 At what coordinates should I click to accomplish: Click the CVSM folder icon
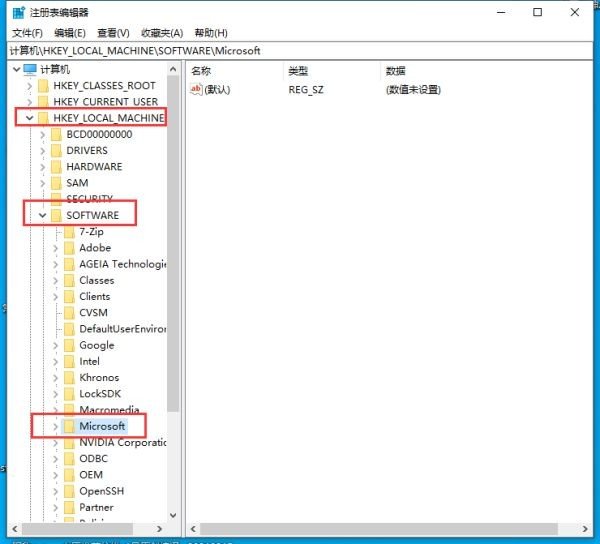click(x=70, y=313)
